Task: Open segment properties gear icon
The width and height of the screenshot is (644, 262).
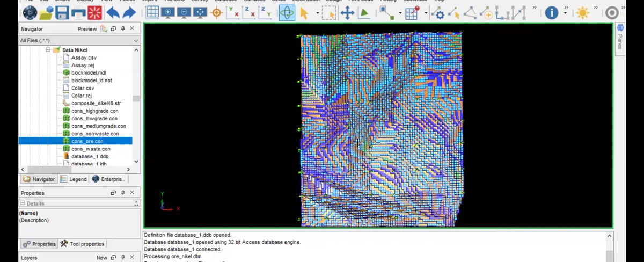Action: (438, 12)
